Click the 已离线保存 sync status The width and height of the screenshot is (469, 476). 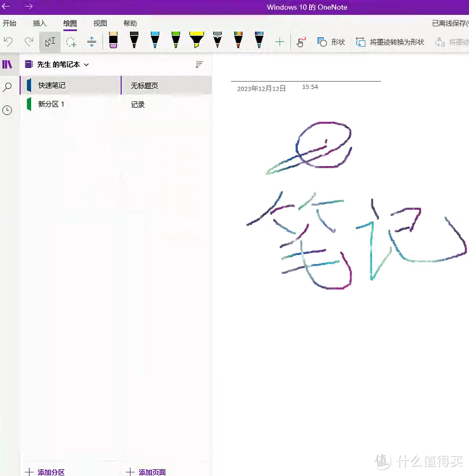tap(450, 23)
